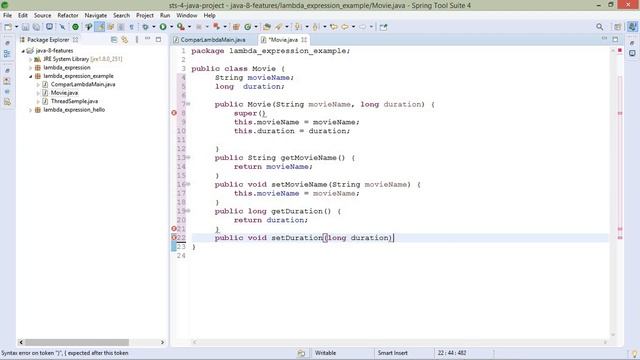Click the Minimize icon of Package Explorer
This screenshot has height=360, width=640.
[x=147, y=39]
